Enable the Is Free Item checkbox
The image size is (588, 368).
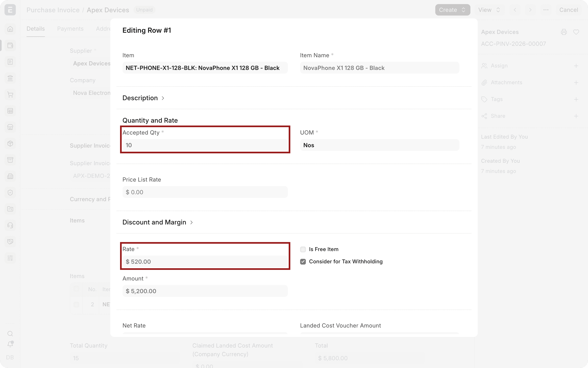tap(303, 249)
